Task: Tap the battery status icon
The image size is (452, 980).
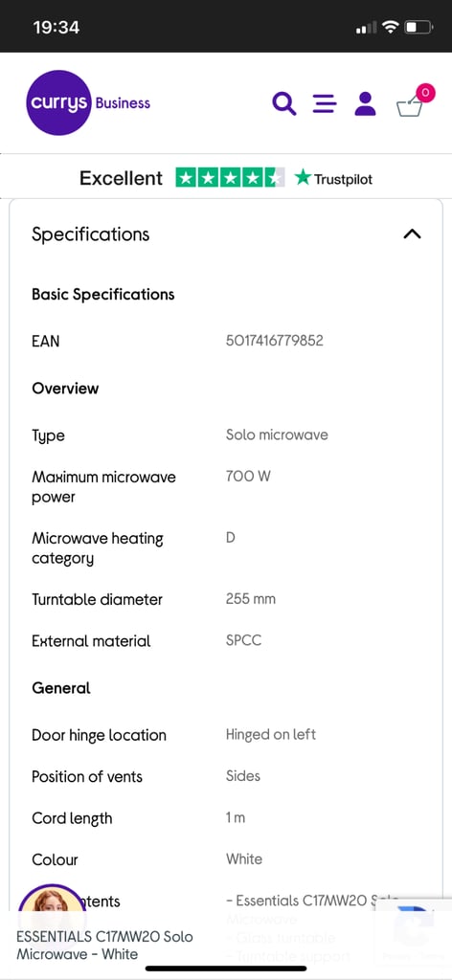Action: click(418, 27)
